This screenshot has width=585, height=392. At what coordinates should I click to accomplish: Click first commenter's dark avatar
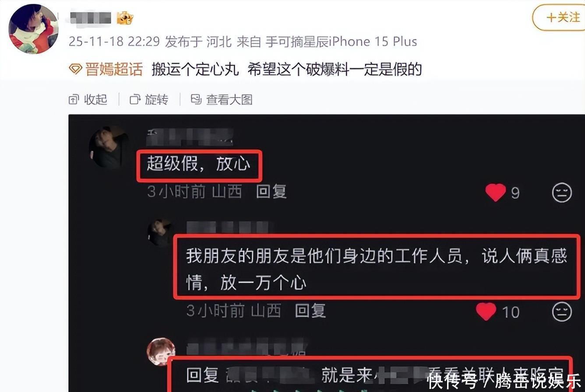coord(109,148)
